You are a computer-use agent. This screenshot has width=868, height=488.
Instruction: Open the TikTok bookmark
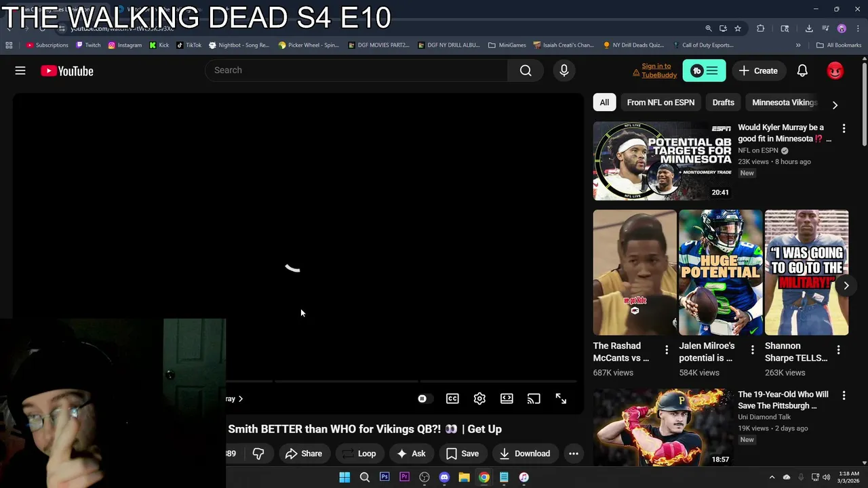189,45
